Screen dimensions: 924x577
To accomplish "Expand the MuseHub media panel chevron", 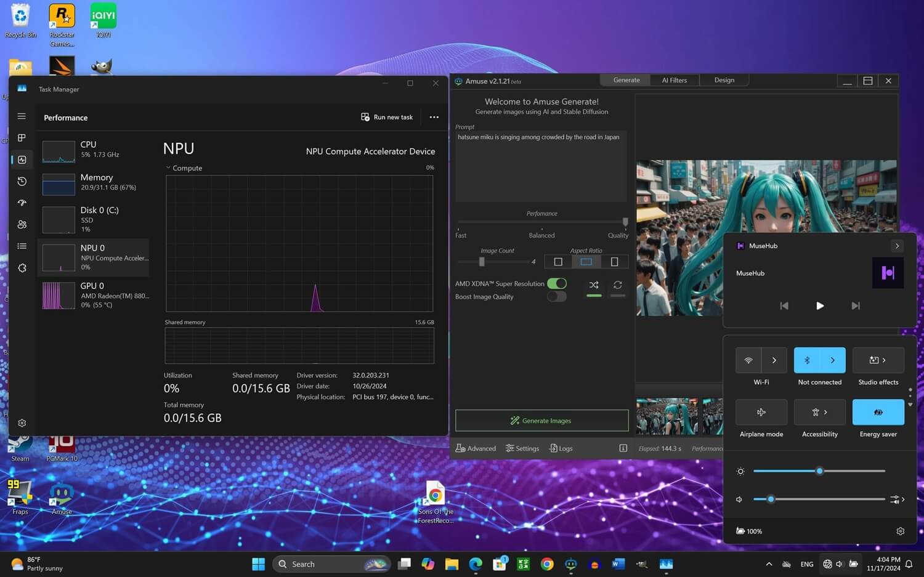I will coord(897,246).
